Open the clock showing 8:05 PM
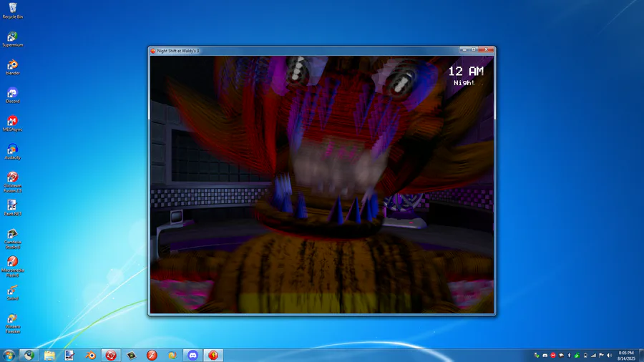Image resolution: width=644 pixels, height=362 pixels. click(x=626, y=356)
